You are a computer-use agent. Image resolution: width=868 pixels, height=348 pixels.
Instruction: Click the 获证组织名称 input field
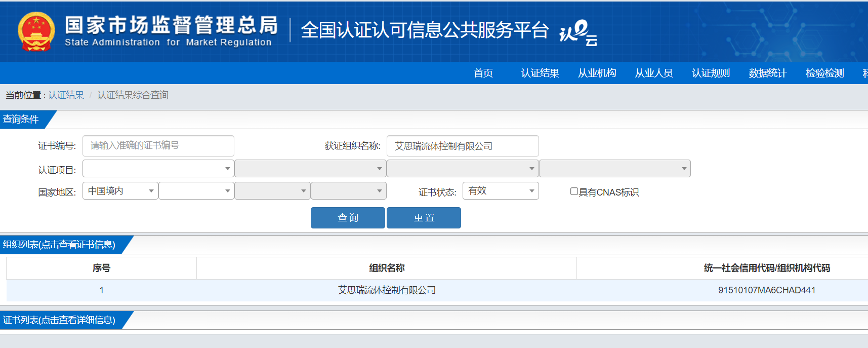tap(463, 146)
